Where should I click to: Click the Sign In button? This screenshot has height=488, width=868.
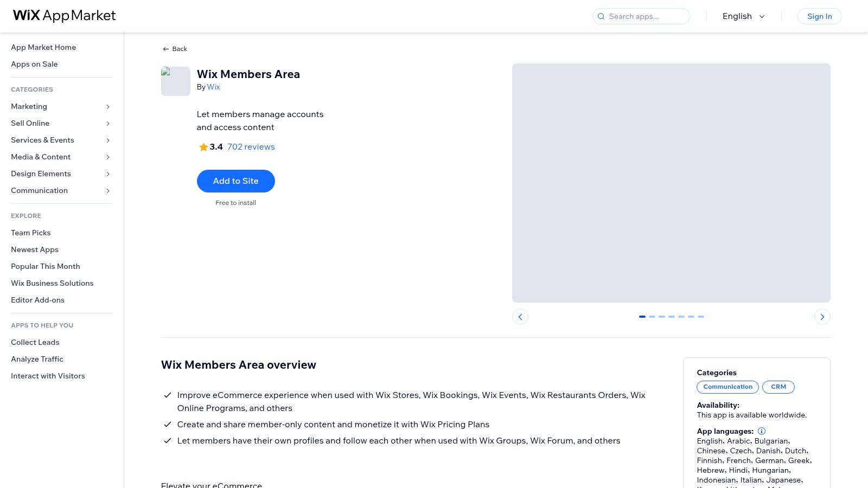(819, 16)
